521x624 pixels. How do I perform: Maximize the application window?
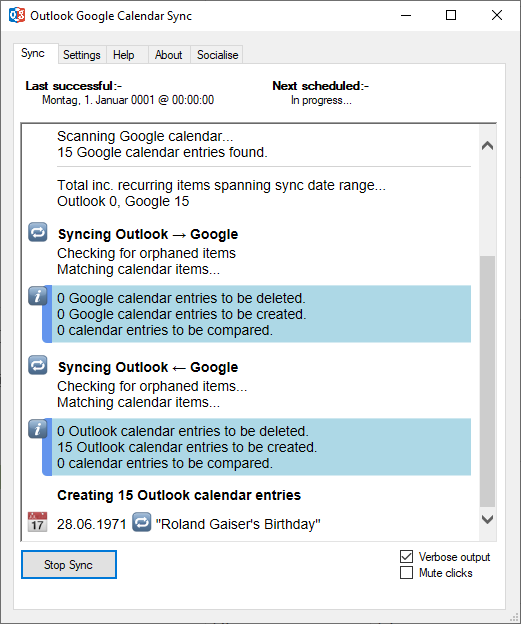point(451,16)
